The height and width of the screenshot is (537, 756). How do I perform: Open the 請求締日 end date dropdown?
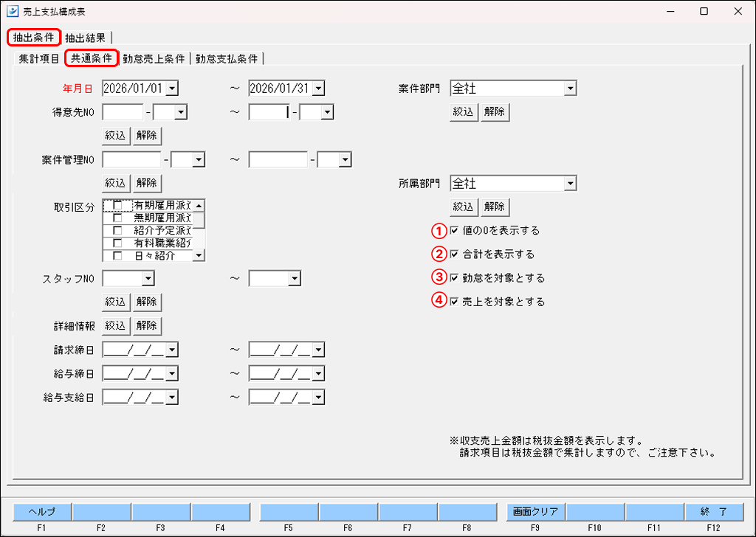318,350
